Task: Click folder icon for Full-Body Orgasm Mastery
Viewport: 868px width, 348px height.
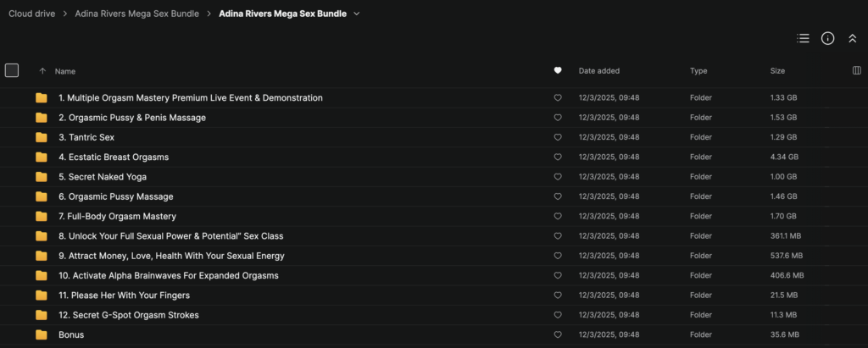Action: [x=41, y=217]
